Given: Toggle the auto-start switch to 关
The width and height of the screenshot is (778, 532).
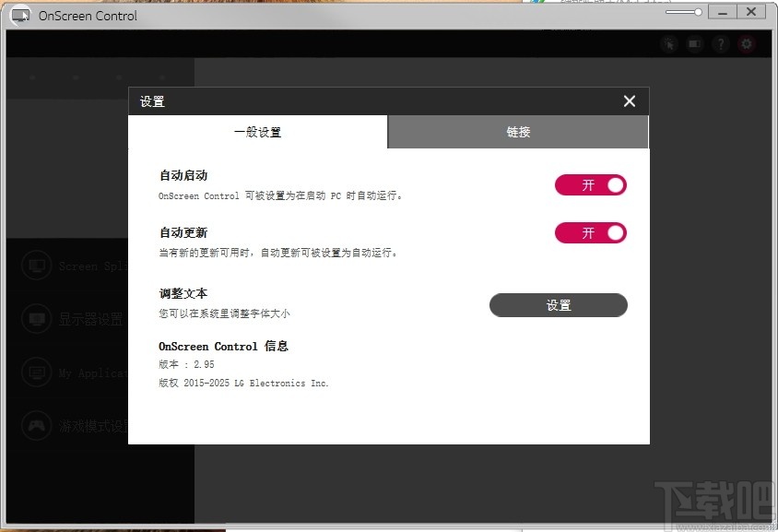Looking at the screenshot, I should [x=591, y=185].
